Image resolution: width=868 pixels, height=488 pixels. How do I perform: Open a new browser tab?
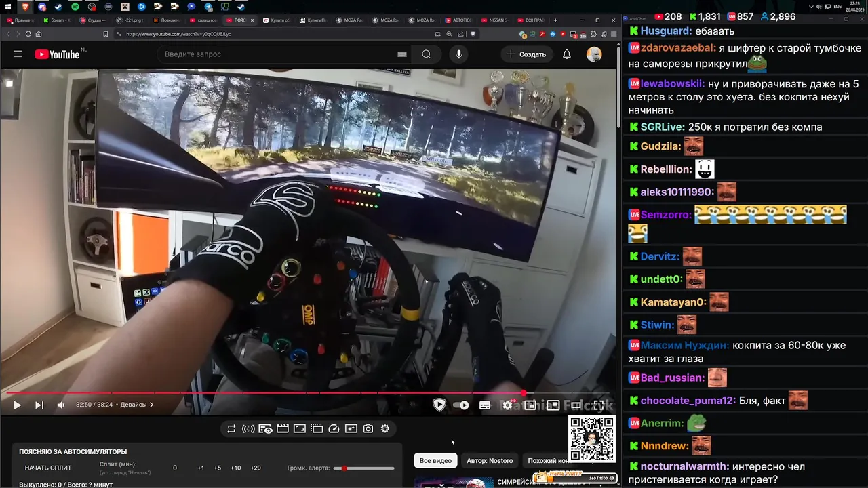tap(555, 20)
